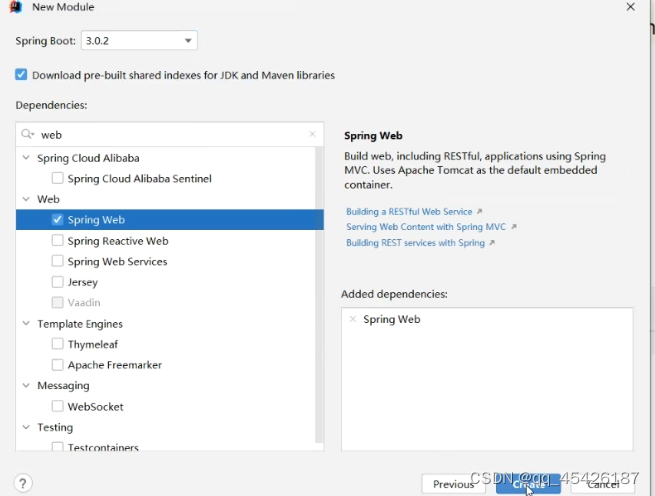Image resolution: width=655 pixels, height=496 pixels.
Task: Click the dependencies search field
Action: 170,135
